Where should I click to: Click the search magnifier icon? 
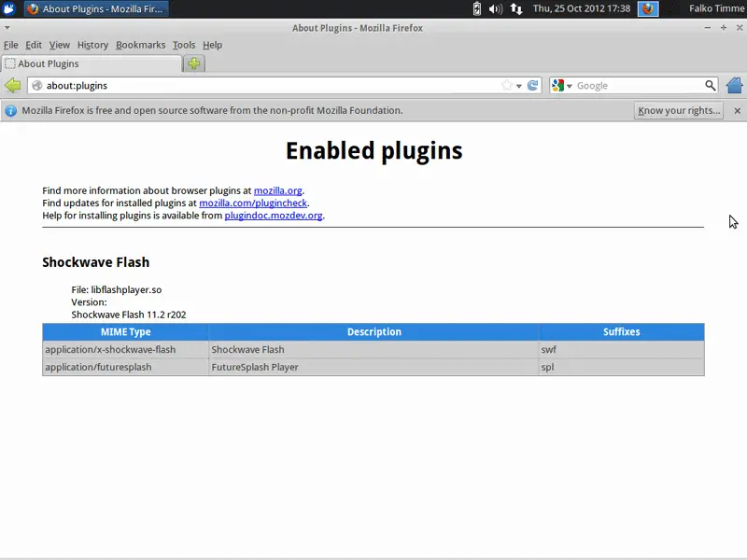(x=710, y=86)
